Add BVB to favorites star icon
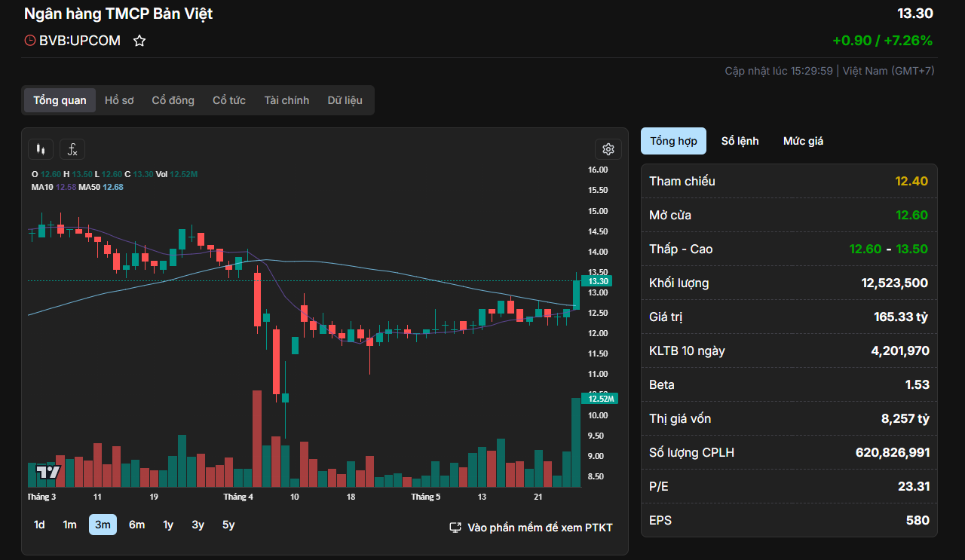 point(139,41)
